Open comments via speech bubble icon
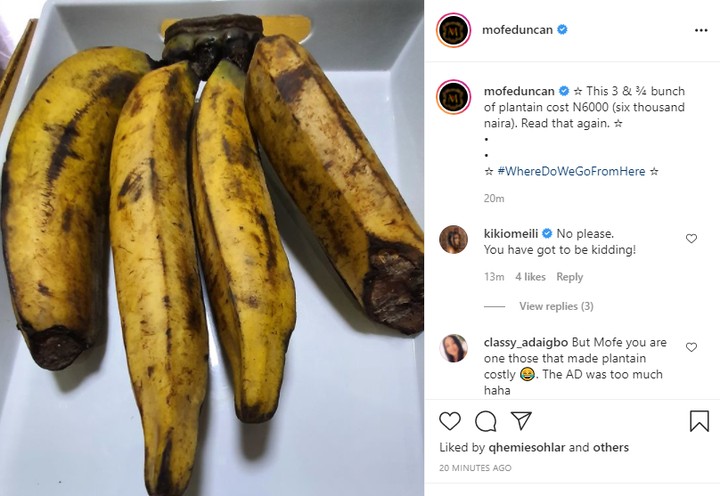Viewport: 720px width, 496px height. (x=486, y=421)
